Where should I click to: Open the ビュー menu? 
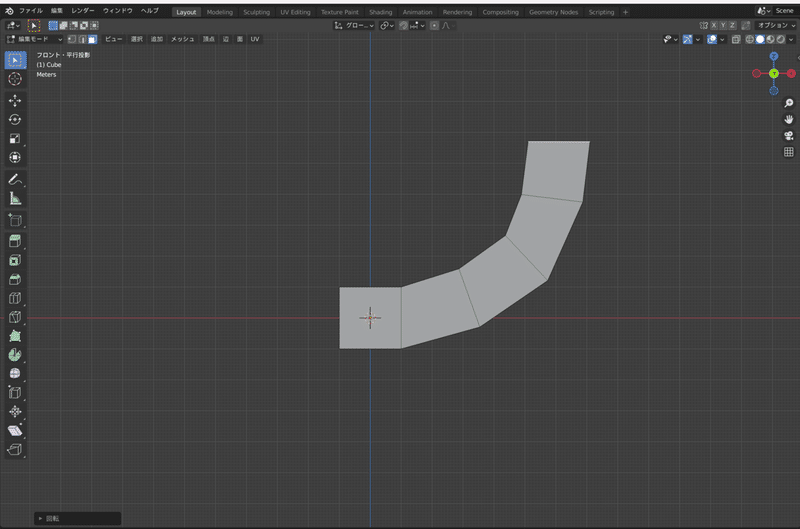tap(113, 39)
